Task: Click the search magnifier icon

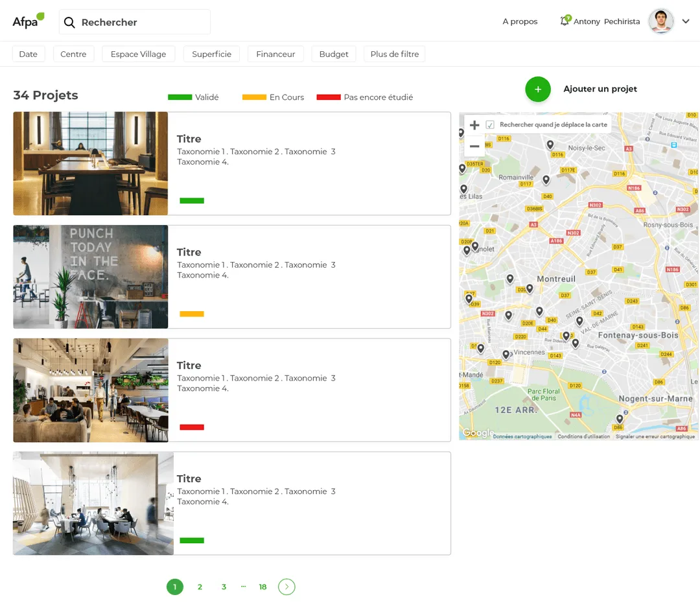Action: click(69, 22)
